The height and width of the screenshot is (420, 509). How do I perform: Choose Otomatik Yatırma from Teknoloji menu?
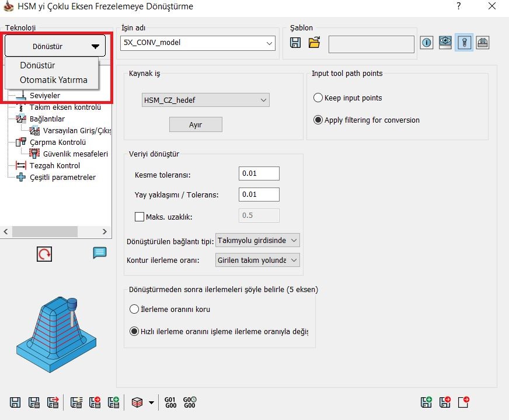tap(53, 80)
